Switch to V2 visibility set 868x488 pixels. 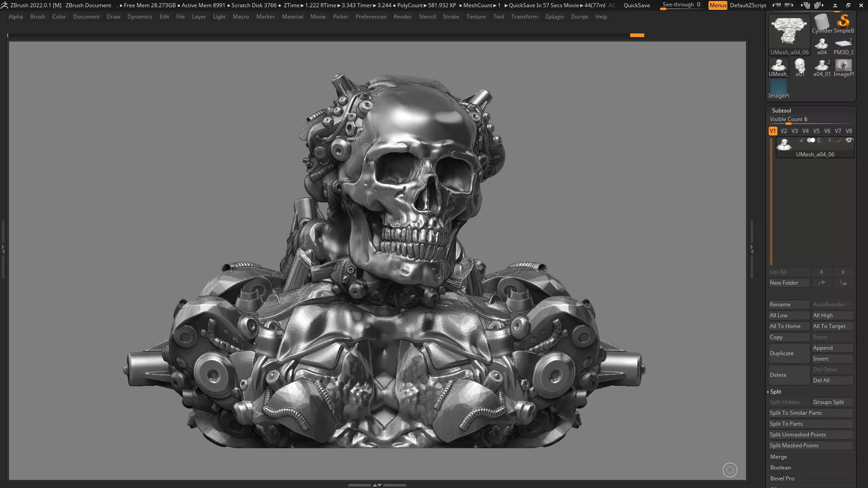point(783,131)
